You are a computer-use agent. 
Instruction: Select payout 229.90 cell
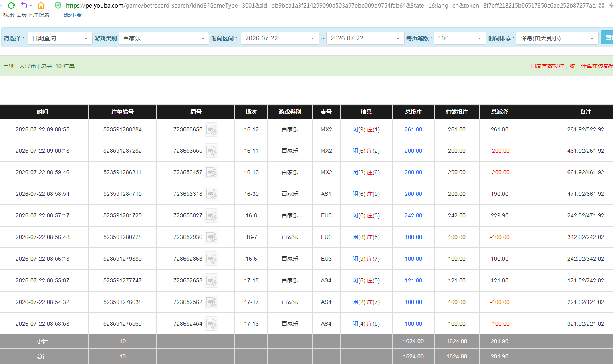[x=500, y=216]
